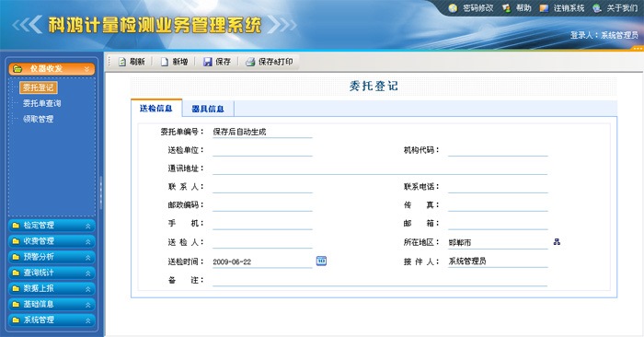The width and height of the screenshot is (644, 337).
Task: Expand the 系统管理 section chevron
Action: point(88,320)
